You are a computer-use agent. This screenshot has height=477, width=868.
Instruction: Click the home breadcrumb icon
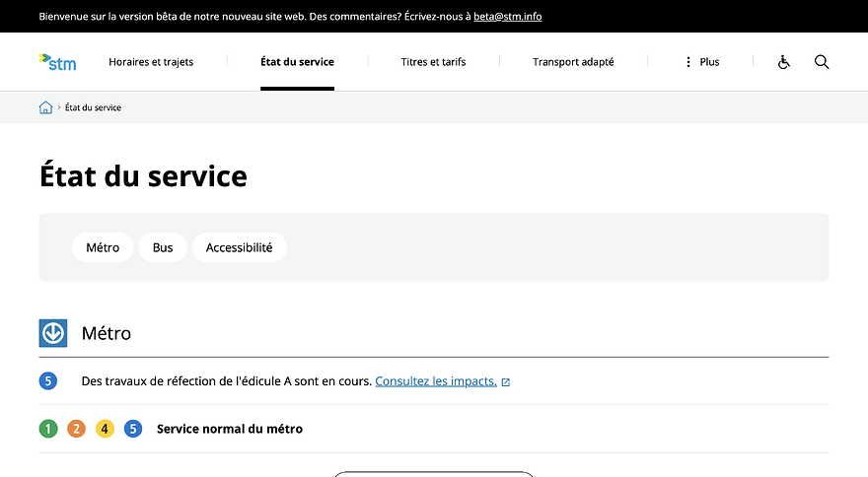(x=45, y=107)
